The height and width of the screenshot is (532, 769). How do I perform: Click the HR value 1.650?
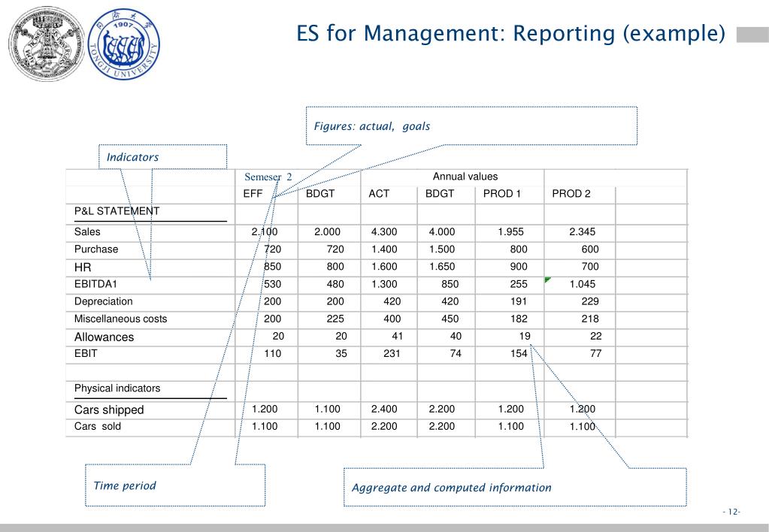(442, 267)
